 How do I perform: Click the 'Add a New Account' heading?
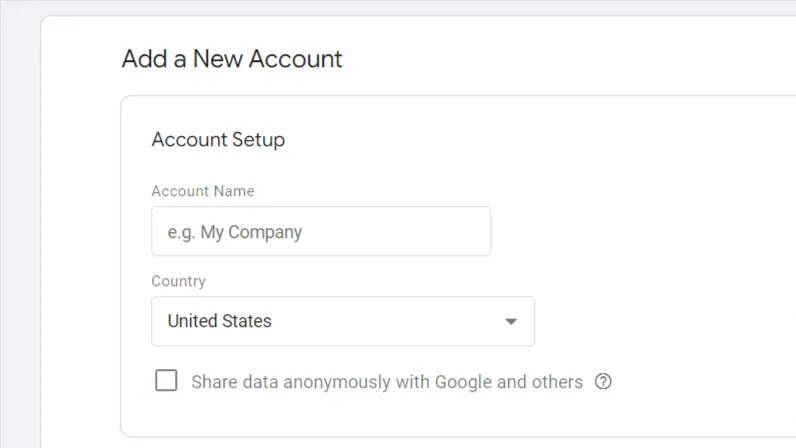pyautogui.click(x=232, y=59)
